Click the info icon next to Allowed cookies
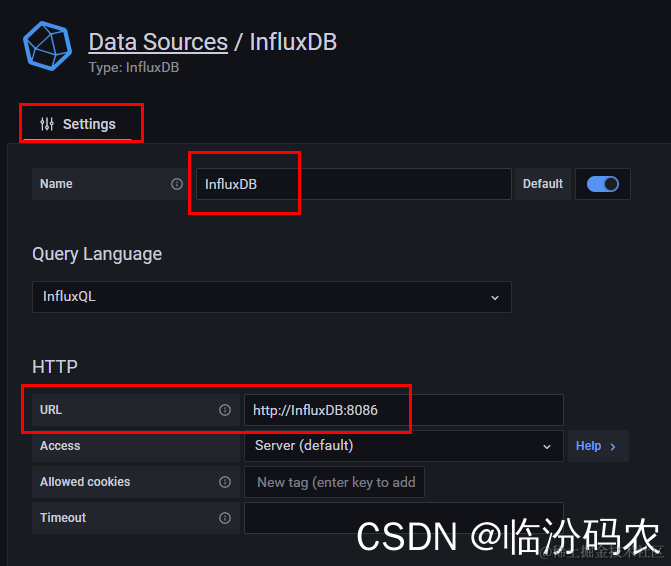Viewport: 671px width, 566px height. click(225, 482)
